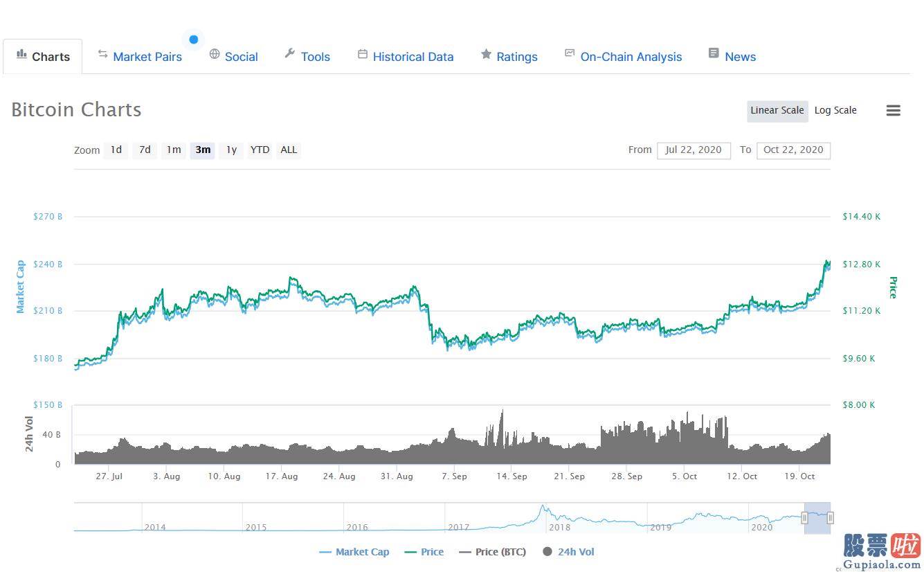Click the vertical Market Cap axis title
Image resolution: width=924 pixels, height=572 pixels.
pos(21,287)
